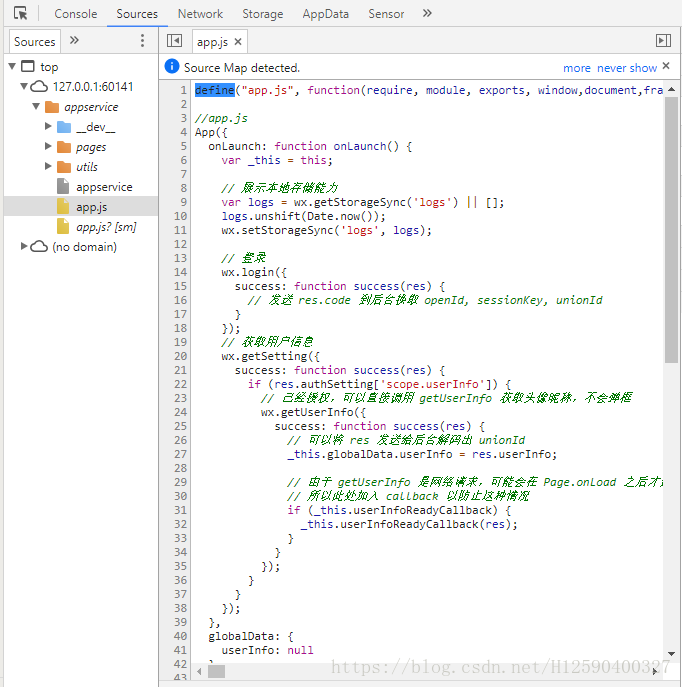Click the pages folder icon
The width and height of the screenshot is (682, 687).
pyautogui.click(x=64, y=147)
